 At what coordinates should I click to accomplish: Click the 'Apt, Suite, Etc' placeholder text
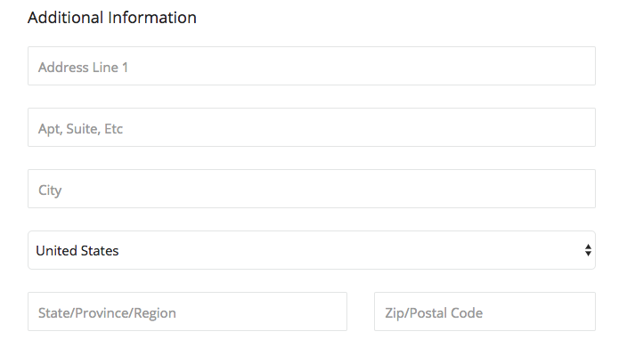pyautogui.click(x=80, y=128)
